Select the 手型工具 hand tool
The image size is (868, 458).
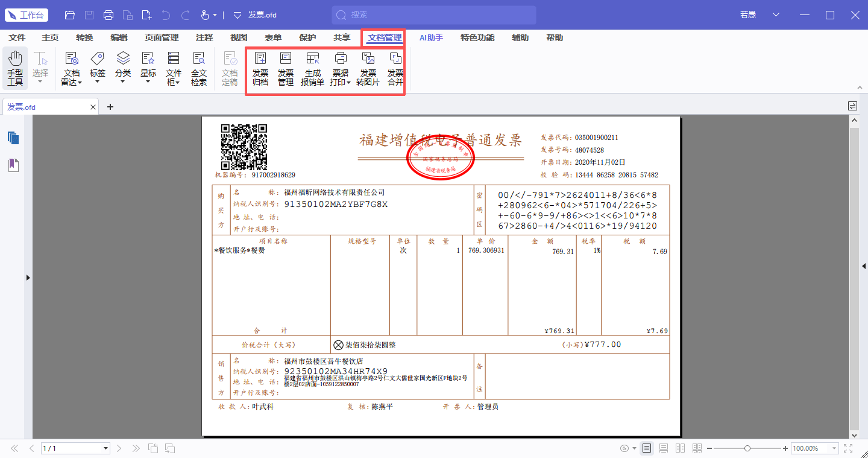pyautogui.click(x=15, y=69)
